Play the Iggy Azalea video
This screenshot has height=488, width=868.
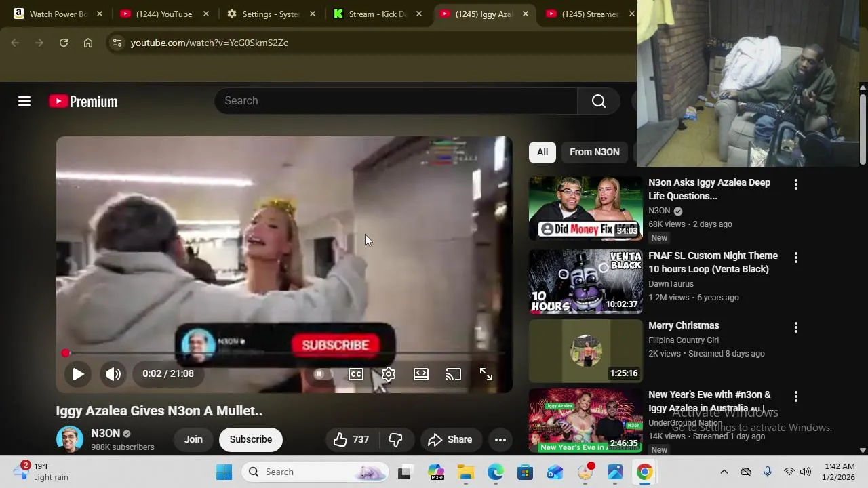click(78, 373)
